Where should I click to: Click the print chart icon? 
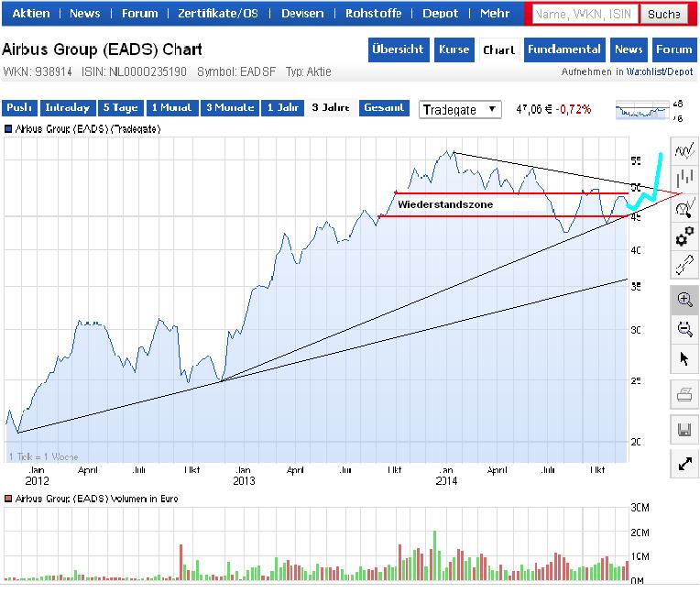(684, 396)
